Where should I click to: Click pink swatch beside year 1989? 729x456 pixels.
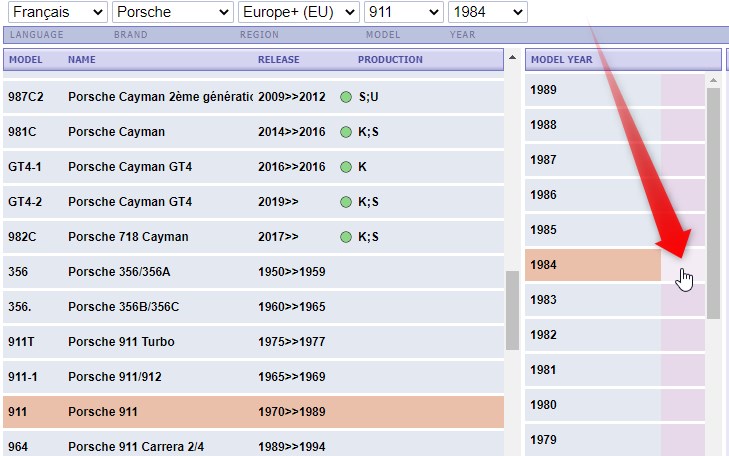tap(683, 90)
